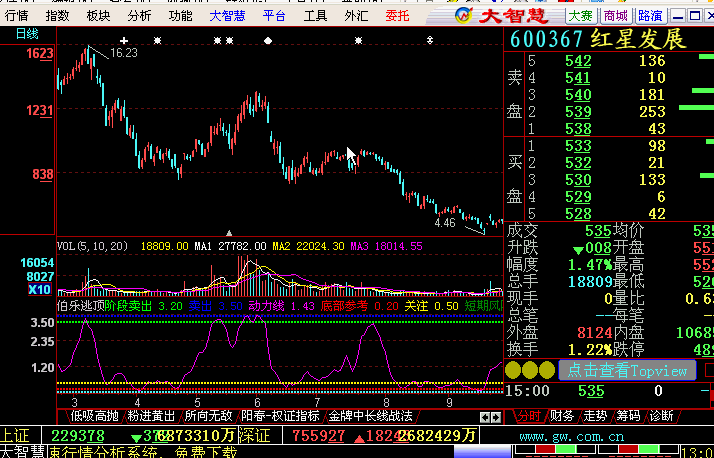Image resolution: width=714 pixels, height=458 pixels.
Task: Click the 商城 button
Action: 616,16
